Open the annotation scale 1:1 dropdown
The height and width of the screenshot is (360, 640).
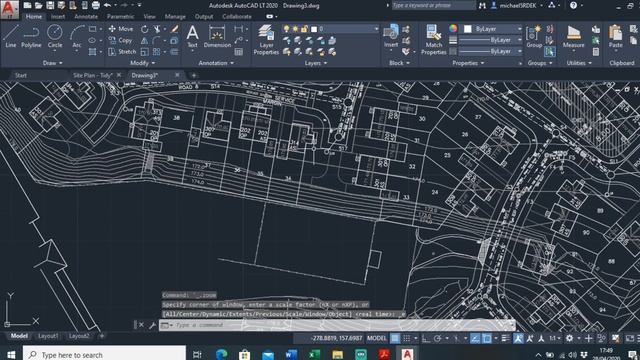[555, 338]
